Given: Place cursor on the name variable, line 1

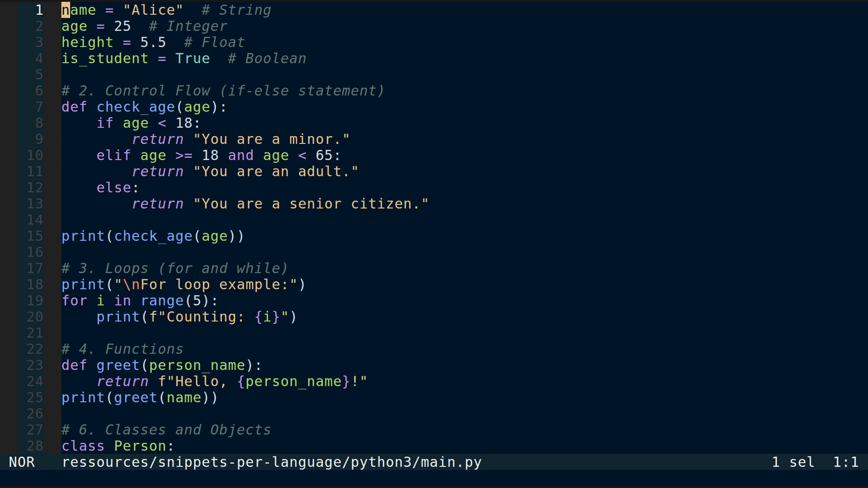Looking at the screenshot, I should tap(79, 9).
